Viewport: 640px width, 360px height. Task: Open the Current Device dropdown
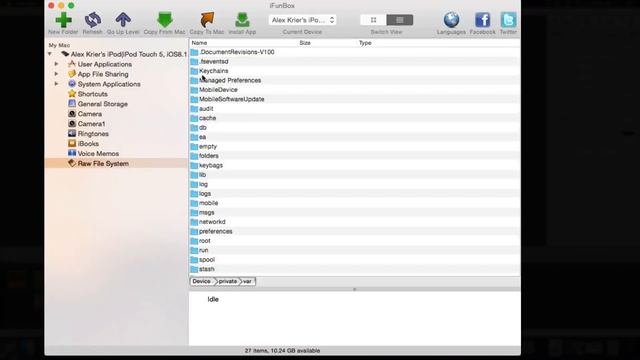tap(302, 20)
